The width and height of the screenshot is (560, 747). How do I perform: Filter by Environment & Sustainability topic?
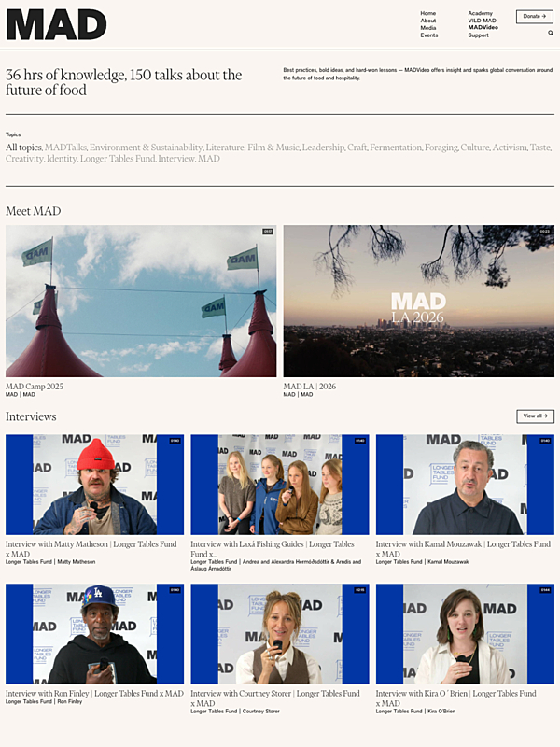pyautogui.click(x=147, y=148)
